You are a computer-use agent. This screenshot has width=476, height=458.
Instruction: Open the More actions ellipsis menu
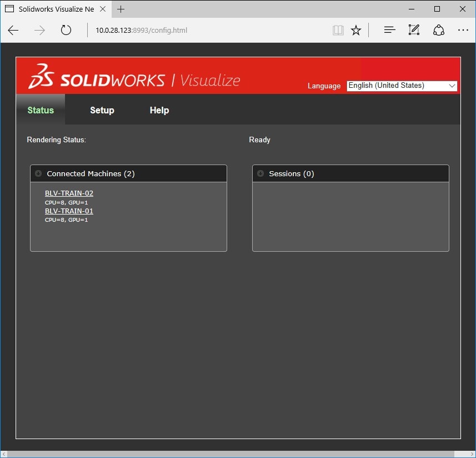coord(463,30)
